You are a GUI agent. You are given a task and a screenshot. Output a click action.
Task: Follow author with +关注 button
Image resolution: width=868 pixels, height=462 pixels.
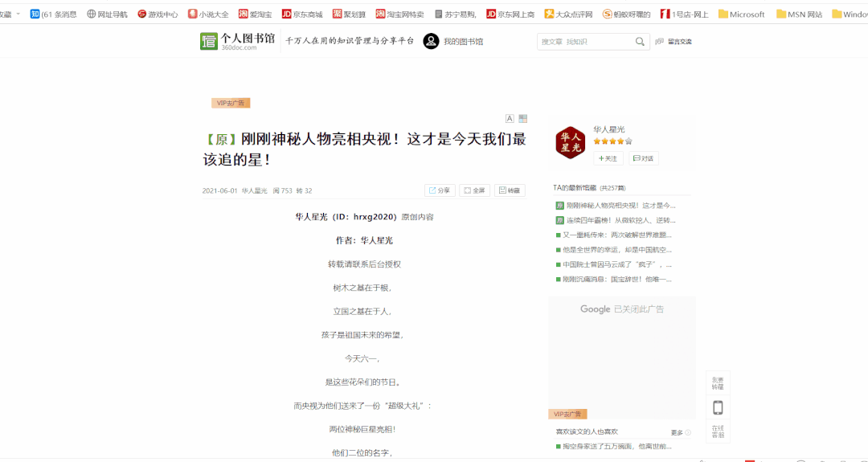[x=608, y=158]
